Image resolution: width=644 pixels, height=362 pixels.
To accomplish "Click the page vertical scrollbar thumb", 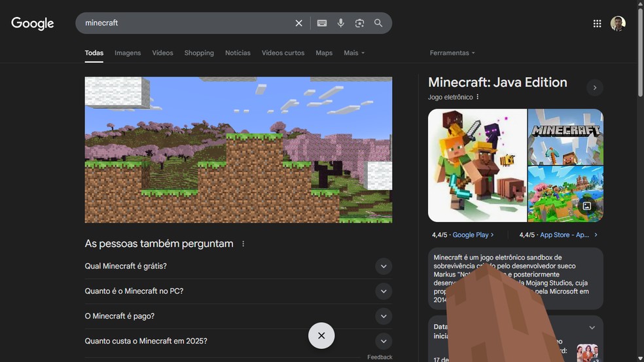I will [640, 51].
